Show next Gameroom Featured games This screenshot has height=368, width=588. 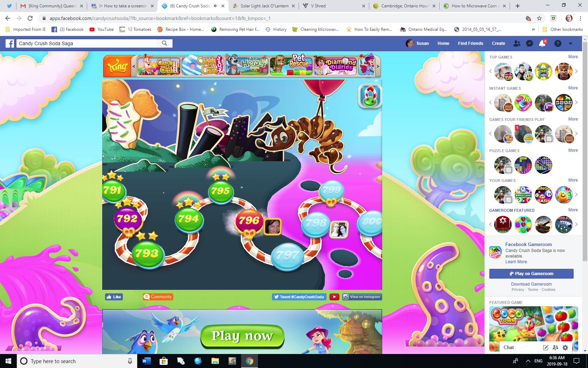coord(576,224)
